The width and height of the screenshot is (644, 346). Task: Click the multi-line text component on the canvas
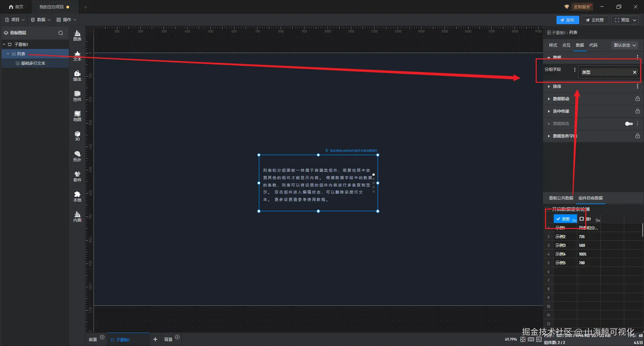tap(318, 183)
